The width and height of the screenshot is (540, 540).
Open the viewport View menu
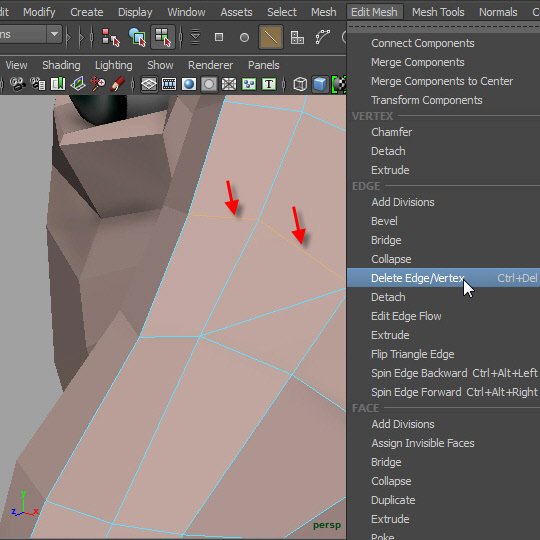click(x=16, y=65)
